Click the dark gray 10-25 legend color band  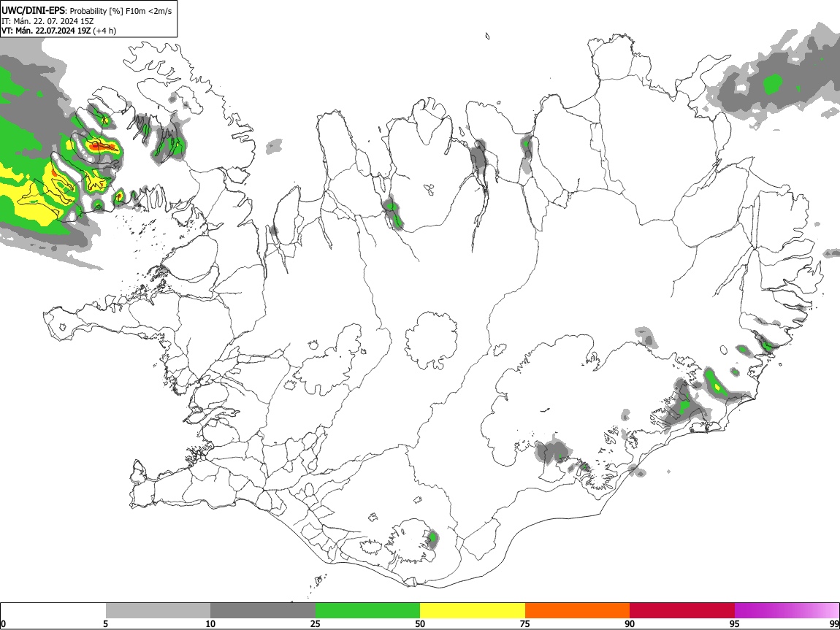click(x=263, y=610)
